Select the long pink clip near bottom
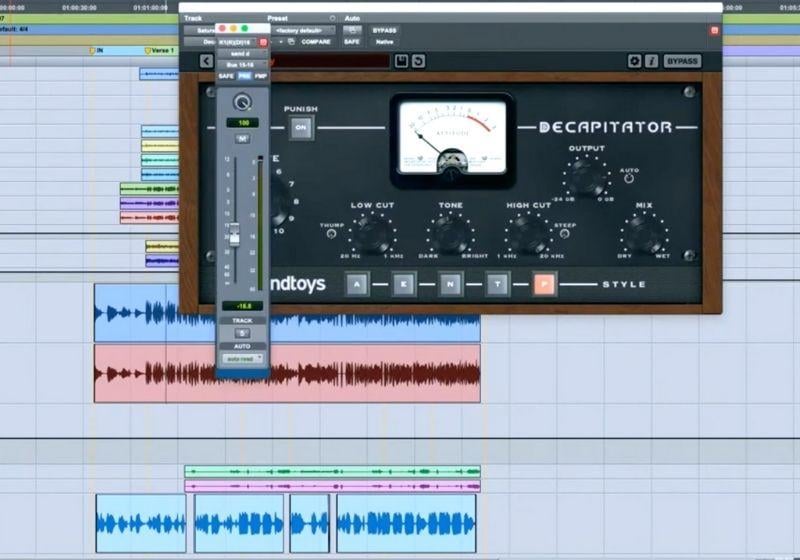This screenshot has height=560, width=800. click(x=332, y=486)
